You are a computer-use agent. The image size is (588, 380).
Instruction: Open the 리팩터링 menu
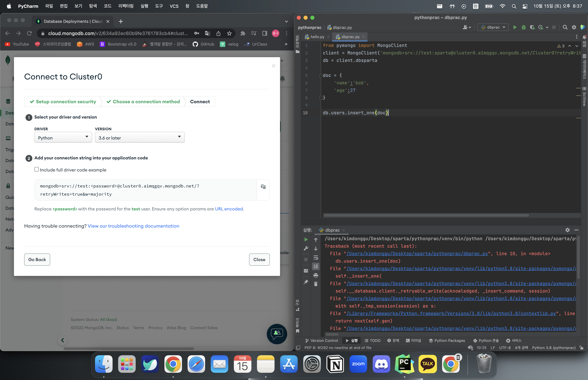pyautogui.click(x=126, y=6)
